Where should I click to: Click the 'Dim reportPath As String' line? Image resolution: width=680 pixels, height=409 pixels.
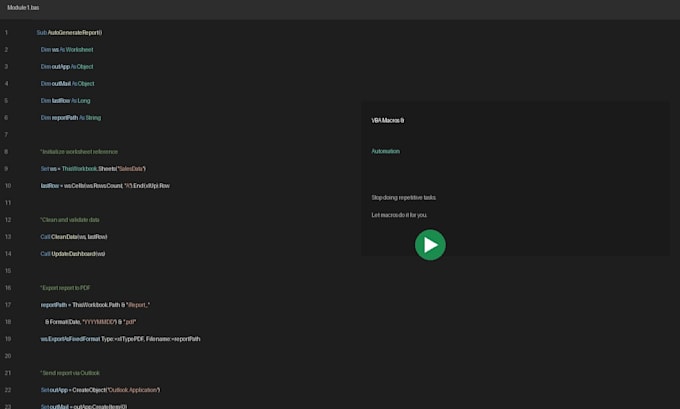(71, 118)
